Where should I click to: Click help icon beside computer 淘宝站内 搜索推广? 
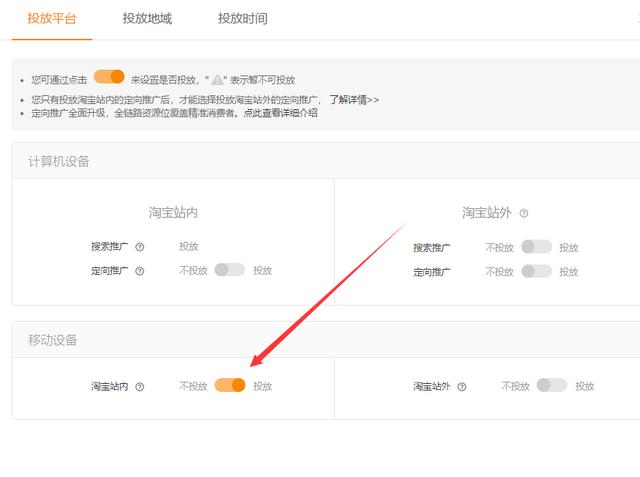coord(140,247)
